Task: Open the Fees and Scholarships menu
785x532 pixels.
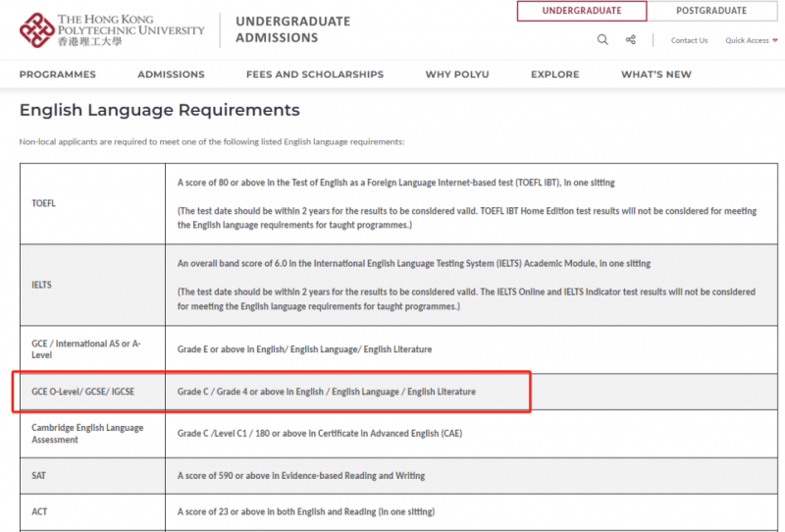Action: 315,75
